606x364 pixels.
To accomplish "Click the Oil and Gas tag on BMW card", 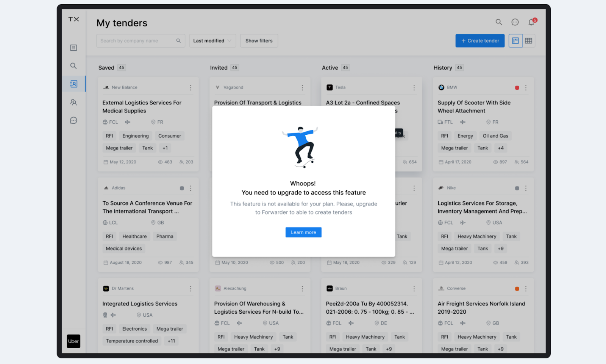I will coord(495,136).
